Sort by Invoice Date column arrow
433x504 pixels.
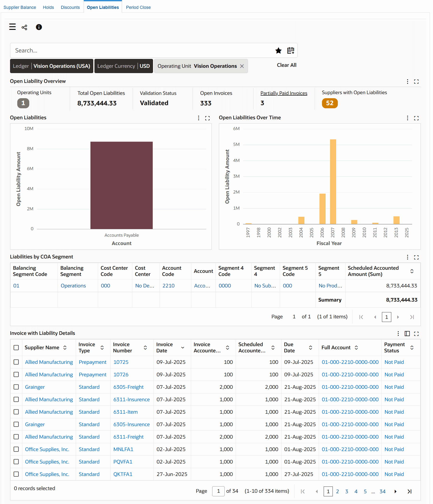[x=183, y=347]
